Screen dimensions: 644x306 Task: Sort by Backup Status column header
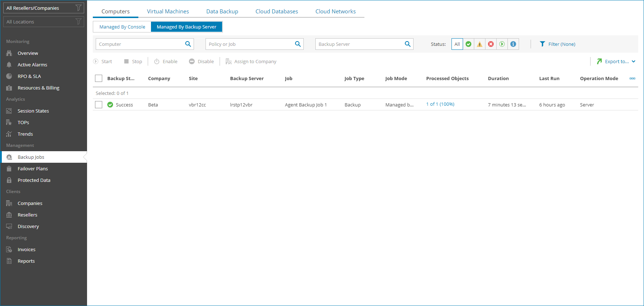tap(121, 78)
